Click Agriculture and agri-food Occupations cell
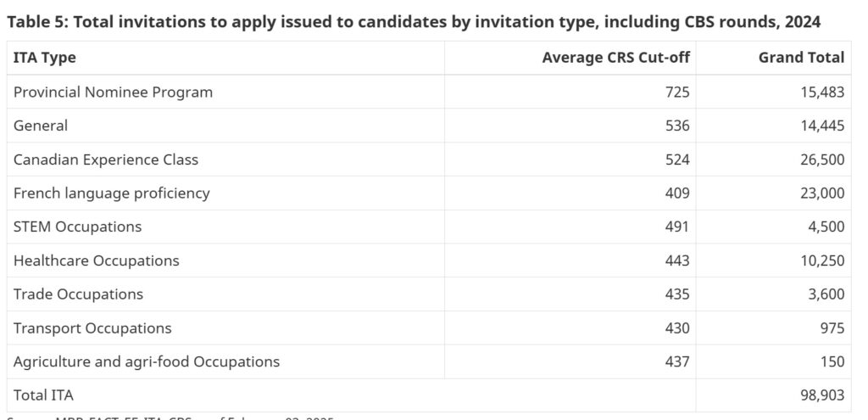868x420 pixels. point(146,361)
